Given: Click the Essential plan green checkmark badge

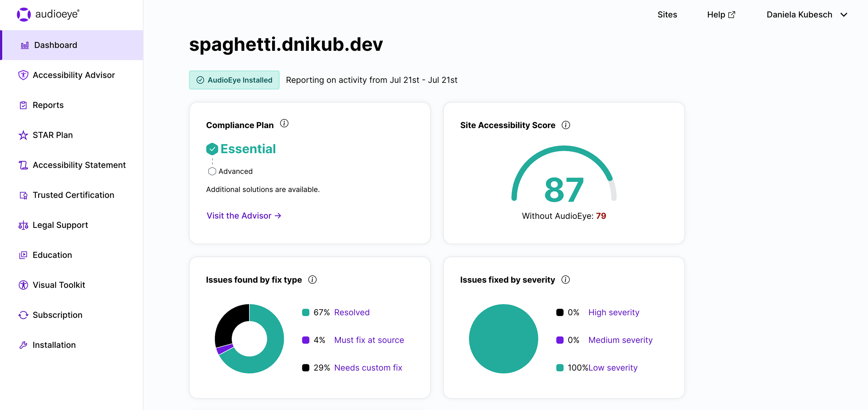Looking at the screenshot, I should click(x=212, y=149).
